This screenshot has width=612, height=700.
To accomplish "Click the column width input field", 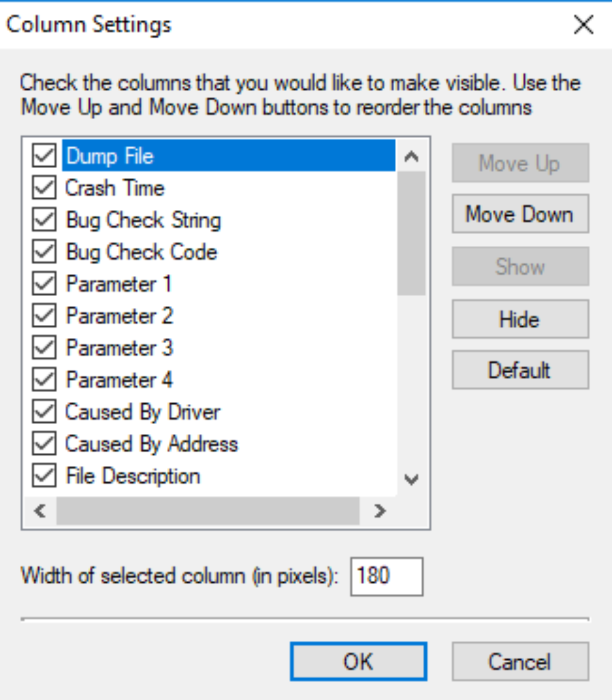I will 386,576.
